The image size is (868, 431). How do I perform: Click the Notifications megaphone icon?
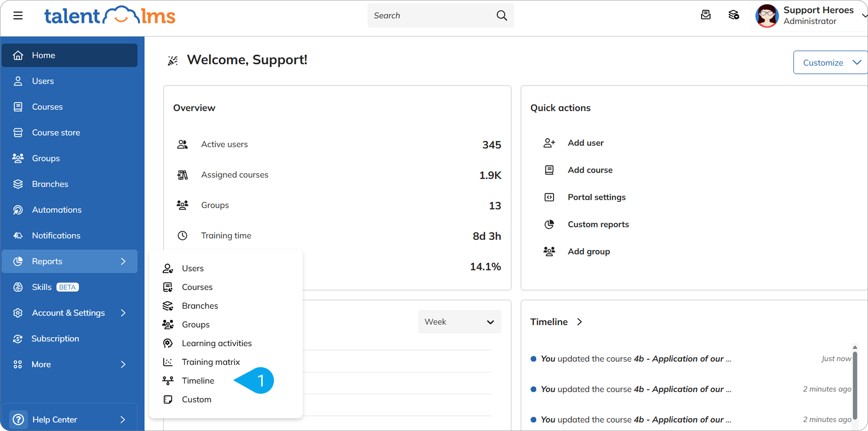tap(18, 235)
